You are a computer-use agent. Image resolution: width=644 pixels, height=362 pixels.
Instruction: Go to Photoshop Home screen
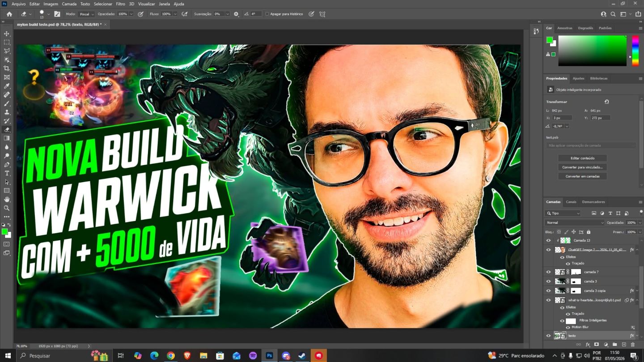coord(9,14)
